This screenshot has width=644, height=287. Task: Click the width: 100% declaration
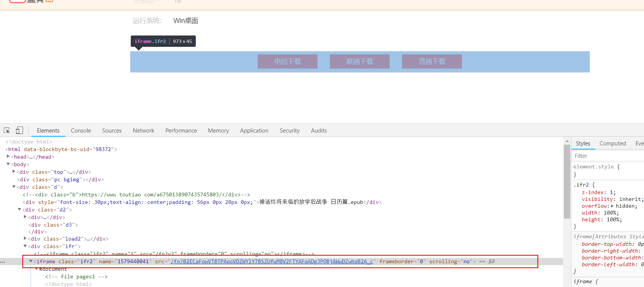click(x=600, y=213)
